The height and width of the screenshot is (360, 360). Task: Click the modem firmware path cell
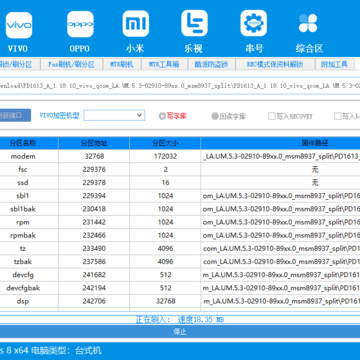(281, 156)
